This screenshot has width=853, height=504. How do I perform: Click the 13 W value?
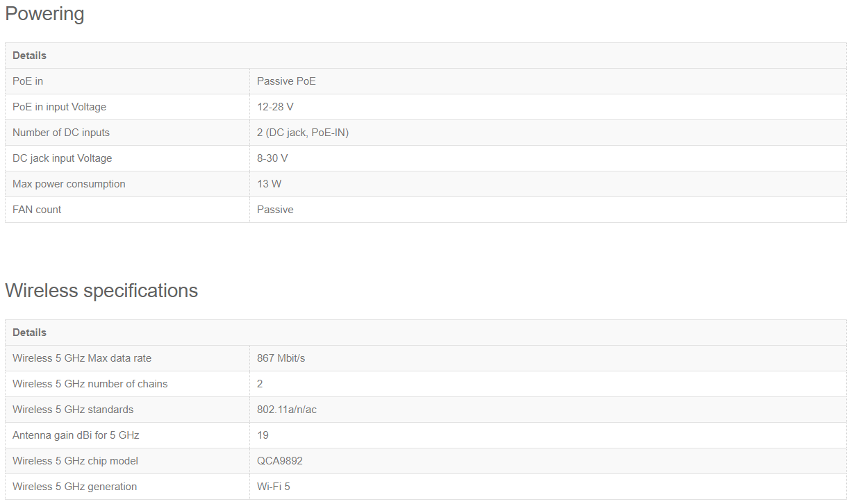click(269, 184)
